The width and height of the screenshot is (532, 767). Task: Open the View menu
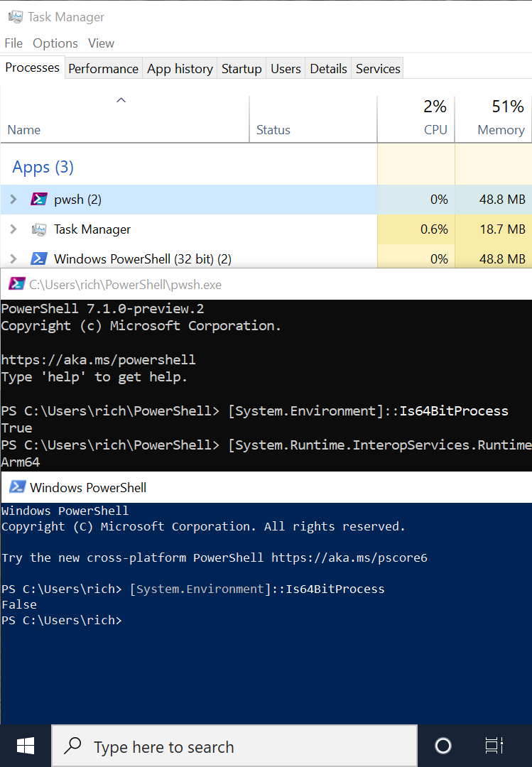[x=101, y=43]
